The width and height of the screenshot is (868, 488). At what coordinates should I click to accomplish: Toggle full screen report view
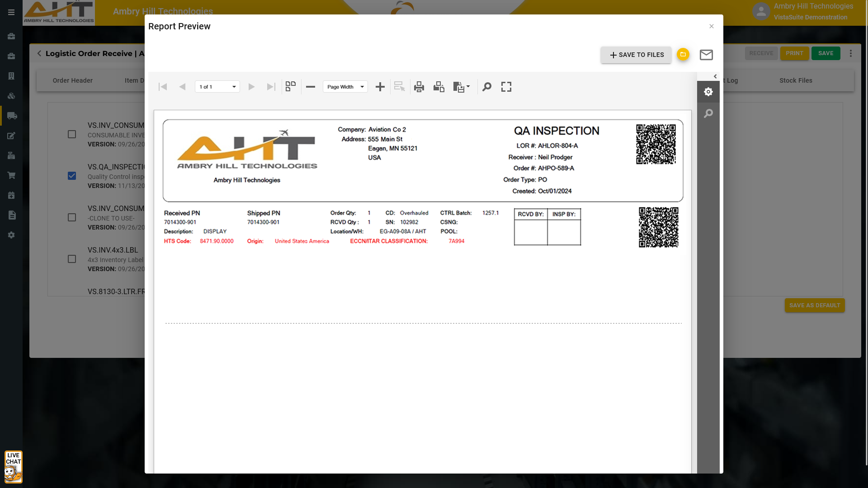[506, 87]
